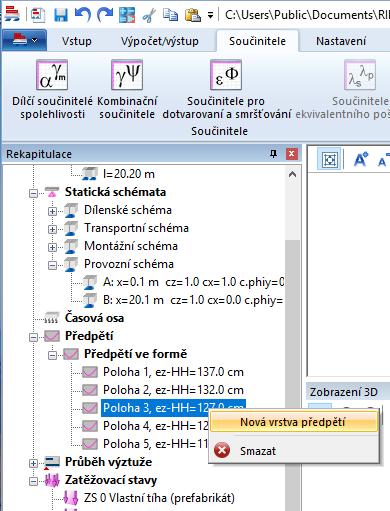Click the increase font size A icon

click(x=361, y=160)
